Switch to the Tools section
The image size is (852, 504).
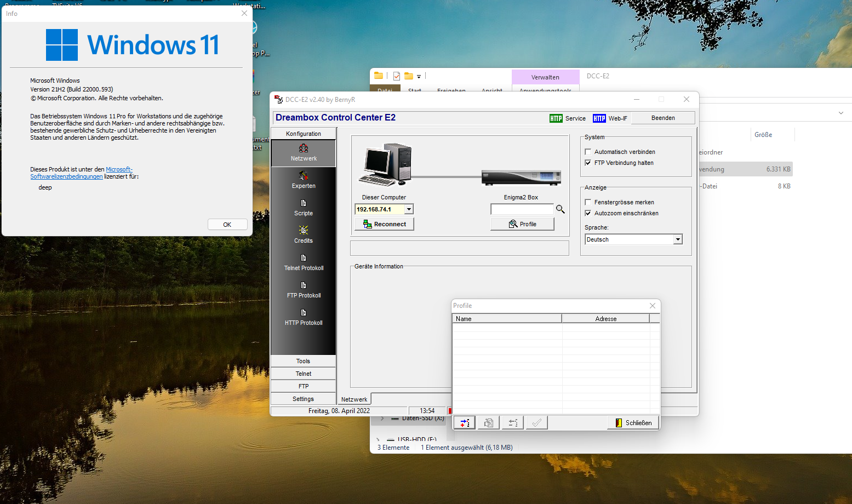tap(304, 361)
